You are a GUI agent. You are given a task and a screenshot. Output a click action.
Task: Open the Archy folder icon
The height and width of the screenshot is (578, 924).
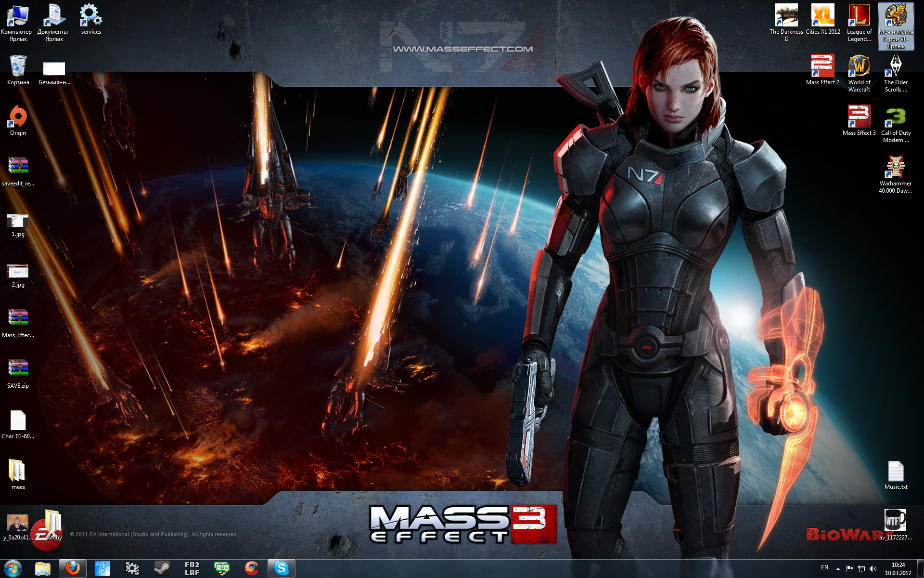click(53, 525)
